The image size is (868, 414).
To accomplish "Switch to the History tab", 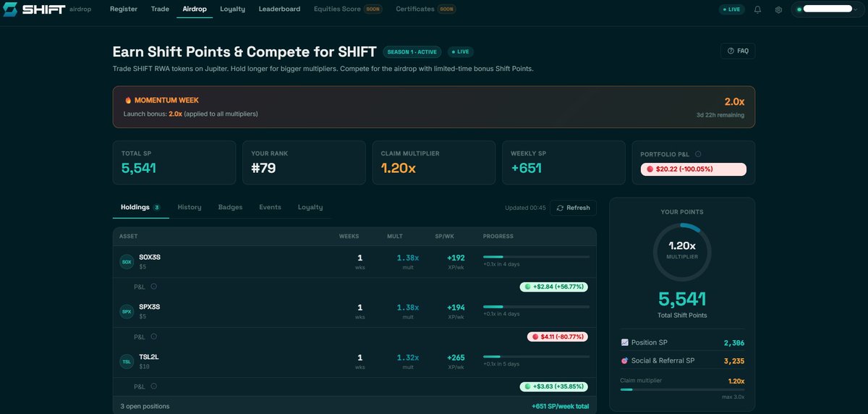I will coord(190,208).
